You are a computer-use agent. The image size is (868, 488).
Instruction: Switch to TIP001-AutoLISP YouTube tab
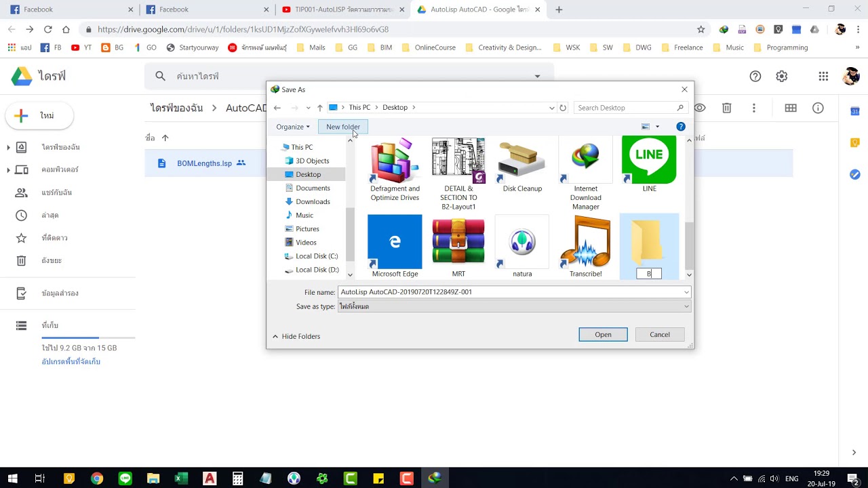click(342, 9)
